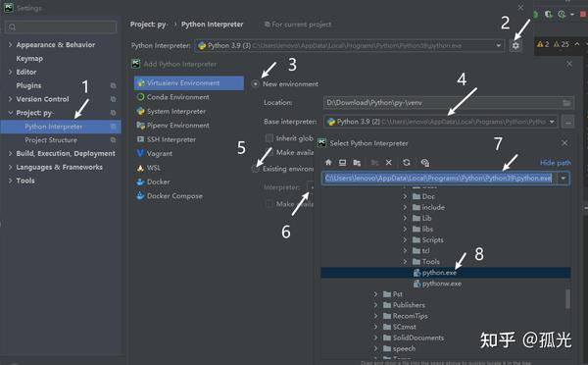Click the Hide path link
Viewport: 588px width, 365px height.
pos(556,163)
